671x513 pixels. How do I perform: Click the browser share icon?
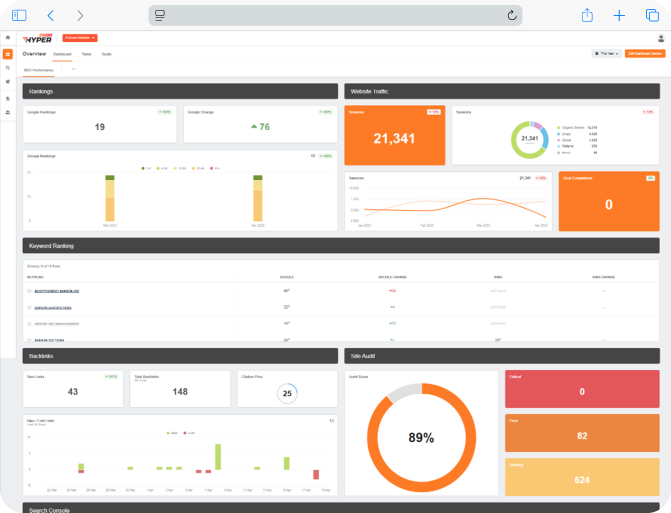tap(587, 15)
